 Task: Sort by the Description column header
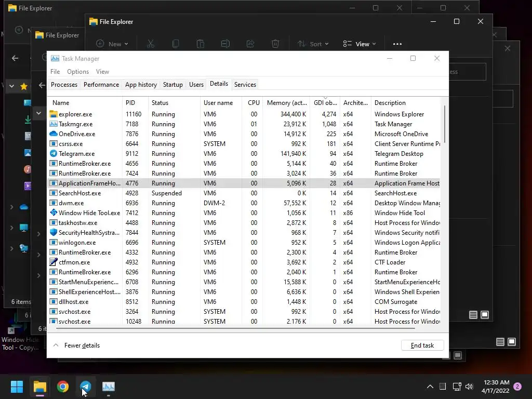point(406,102)
